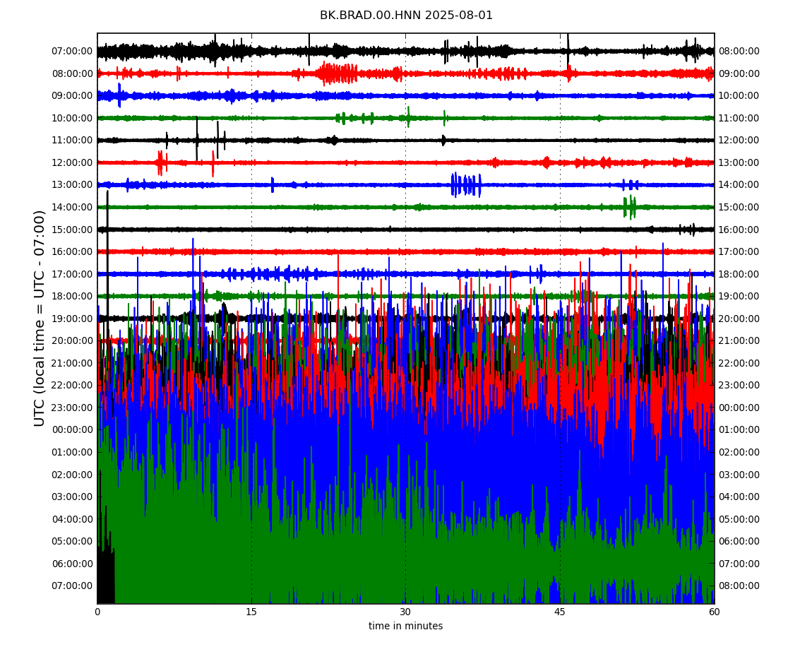Click right-axis time label 12:00:00
The height and width of the screenshot is (671, 812).
739,141
